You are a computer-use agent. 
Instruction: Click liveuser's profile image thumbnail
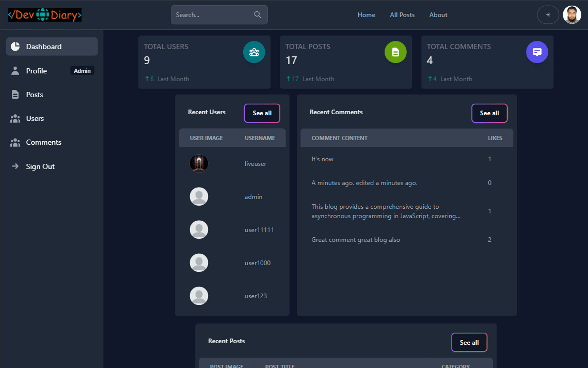(199, 163)
